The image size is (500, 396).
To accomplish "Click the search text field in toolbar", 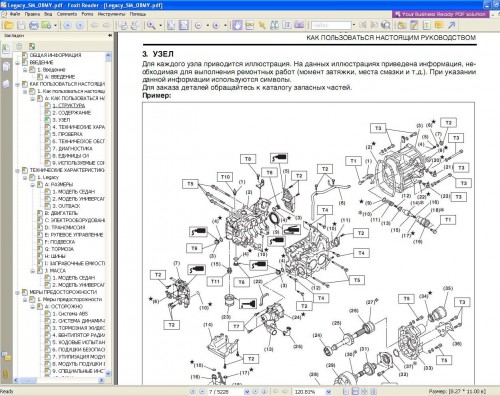I will (331, 25).
